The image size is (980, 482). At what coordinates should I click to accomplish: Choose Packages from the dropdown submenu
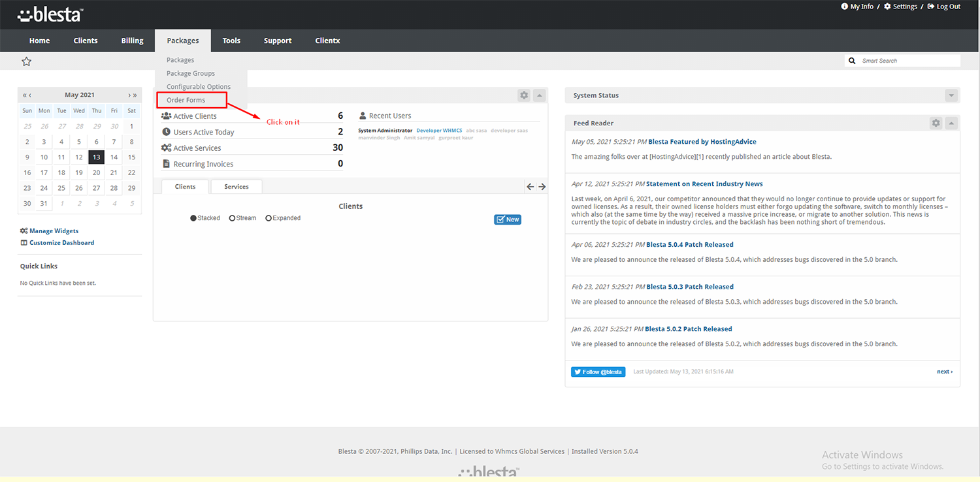click(x=180, y=60)
